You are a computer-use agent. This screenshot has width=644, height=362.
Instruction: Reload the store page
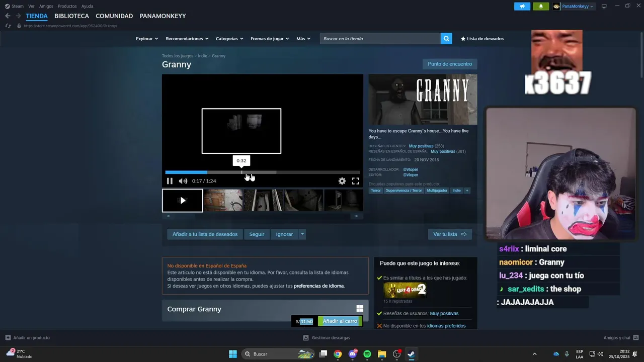8,26
